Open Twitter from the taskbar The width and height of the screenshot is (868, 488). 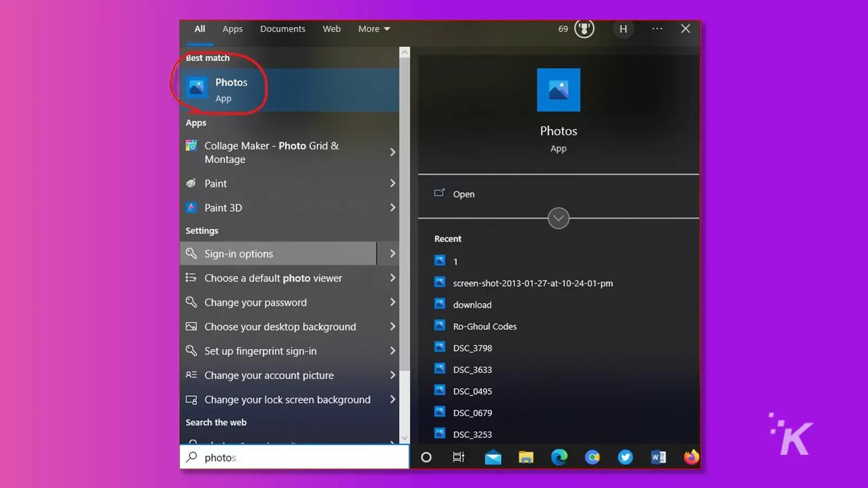click(x=626, y=458)
